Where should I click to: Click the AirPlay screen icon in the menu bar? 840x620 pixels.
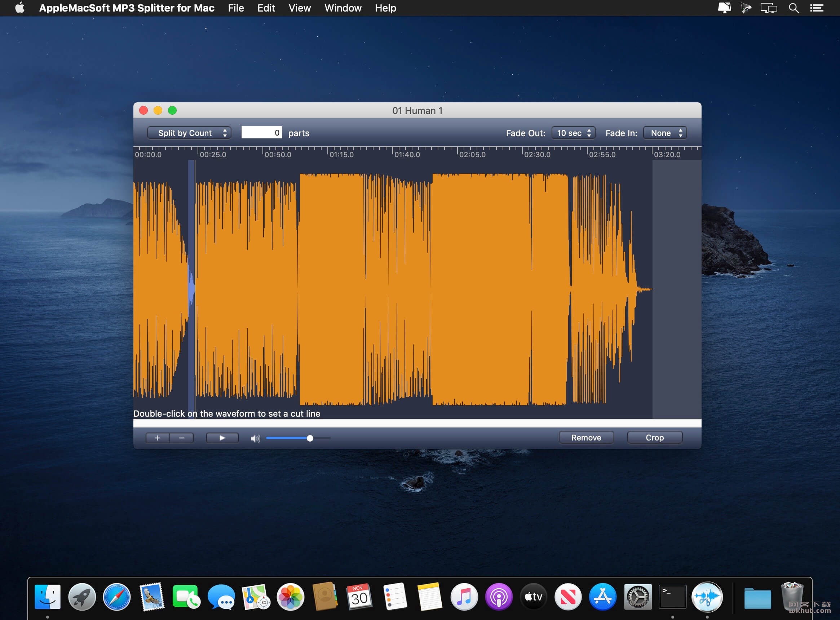(x=724, y=8)
